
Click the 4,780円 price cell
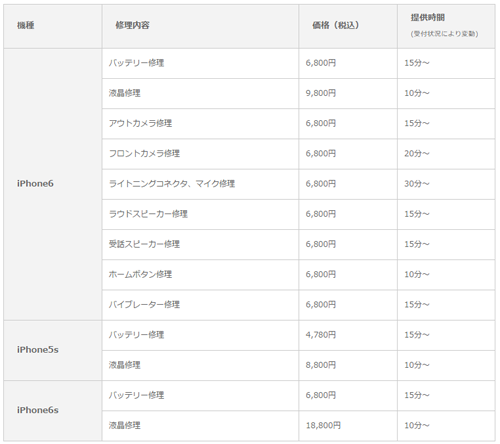[348, 335]
